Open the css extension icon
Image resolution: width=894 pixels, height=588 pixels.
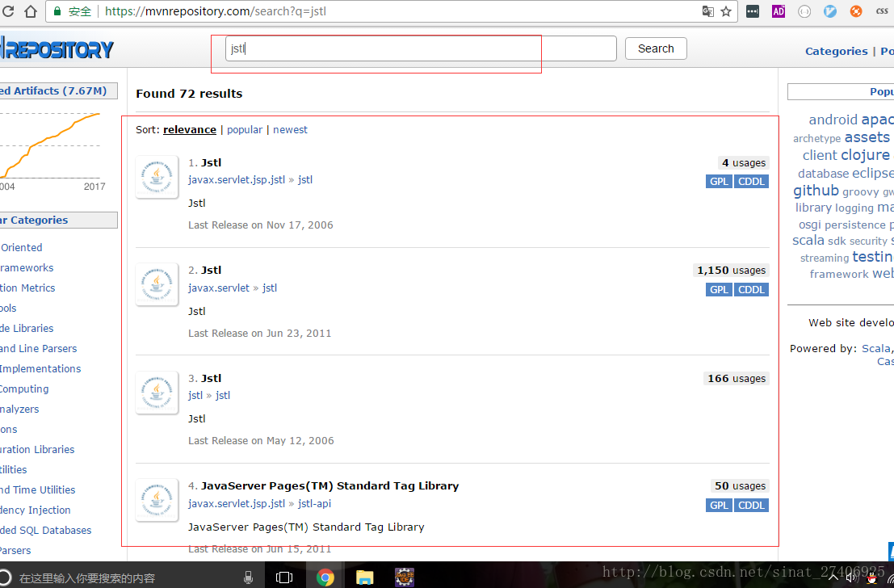click(x=882, y=11)
